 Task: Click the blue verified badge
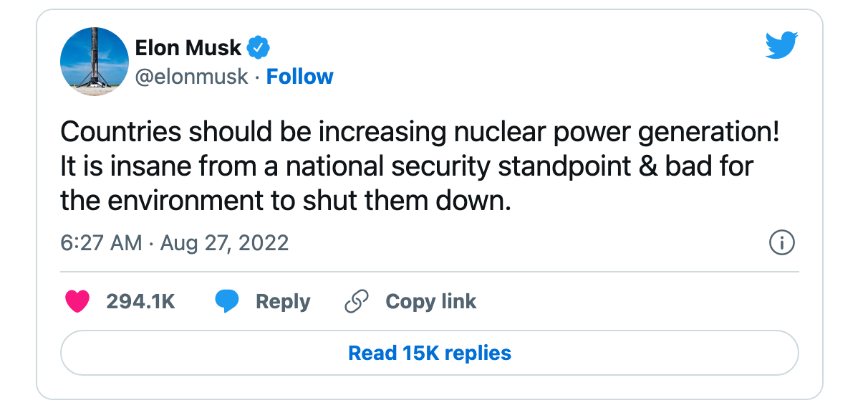pyautogui.click(x=258, y=49)
